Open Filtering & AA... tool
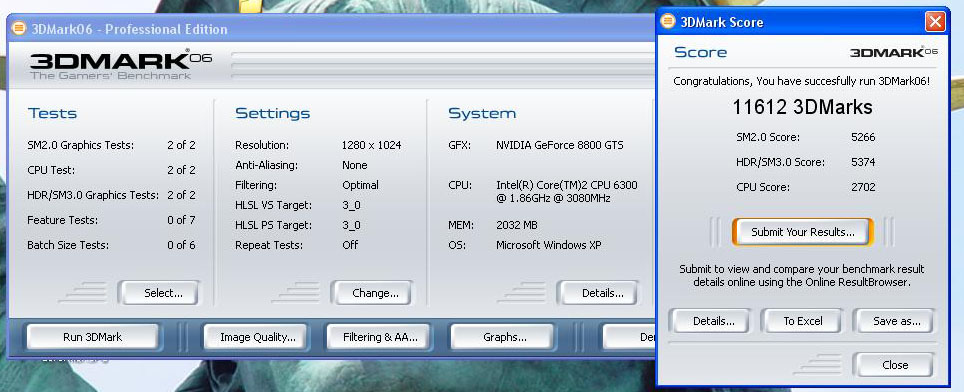 coord(379,337)
